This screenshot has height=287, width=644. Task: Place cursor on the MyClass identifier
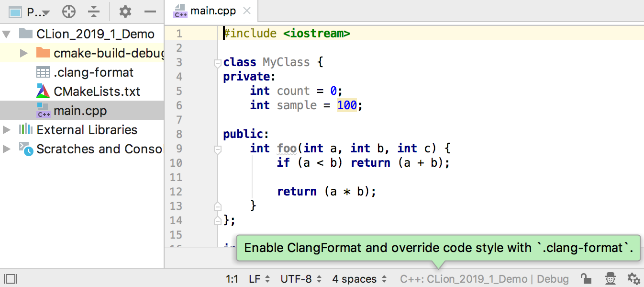[x=286, y=62]
